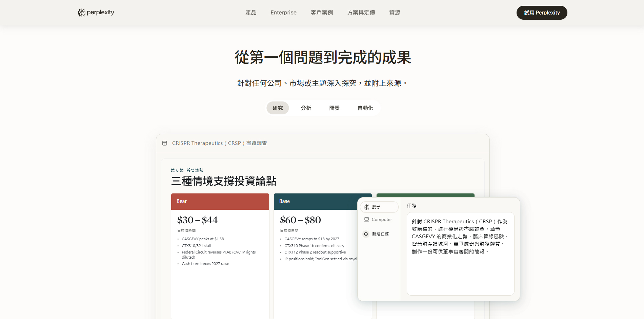Image resolution: width=644 pixels, height=319 pixels.
Task: Switch to the 分析 tab
Action: 306,108
